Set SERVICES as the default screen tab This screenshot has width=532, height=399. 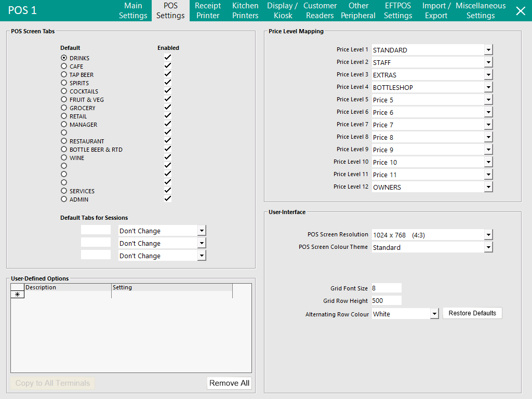click(x=63, y=191)
